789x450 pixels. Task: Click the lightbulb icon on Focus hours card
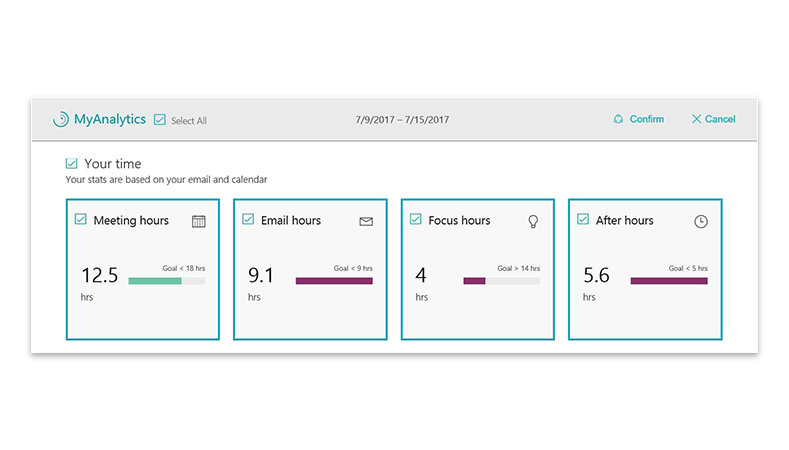point(533,221)
